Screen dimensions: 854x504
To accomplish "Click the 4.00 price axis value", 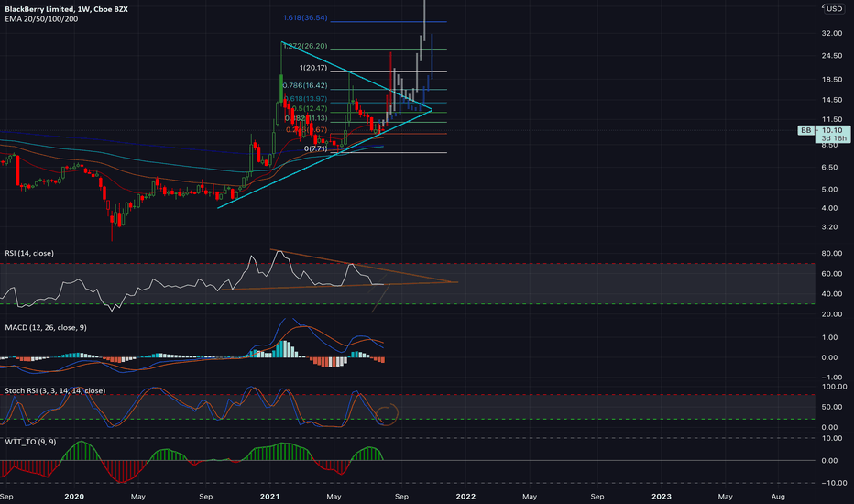I will (829, 208).
